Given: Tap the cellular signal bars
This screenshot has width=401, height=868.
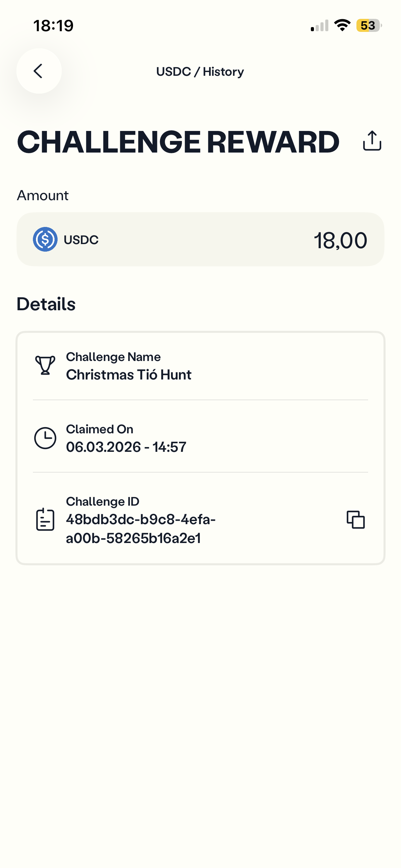Looking at the screenshot, I should [319, 26].
